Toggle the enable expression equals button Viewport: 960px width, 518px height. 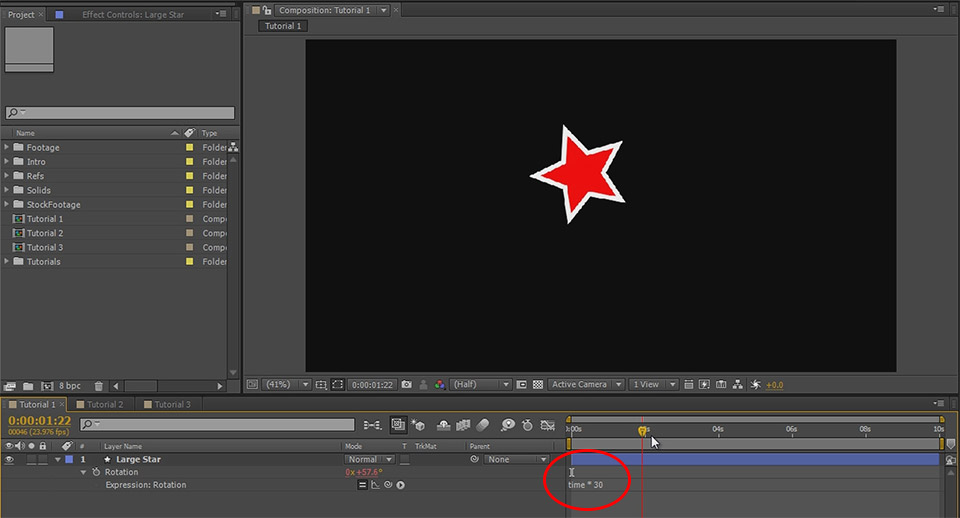pyautogui.click(x=363, y=485)
